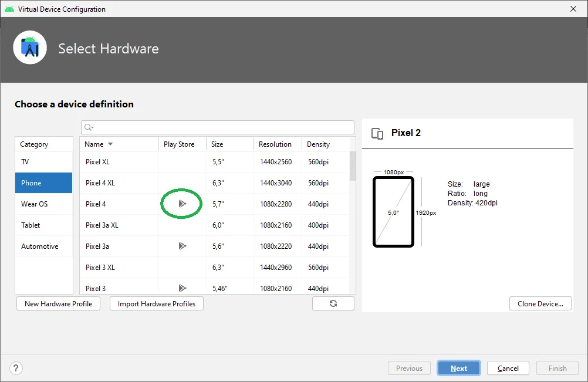Click the Play Store icon in Pixel 3 row
This screenshot has width=588, height=382.
183,288
